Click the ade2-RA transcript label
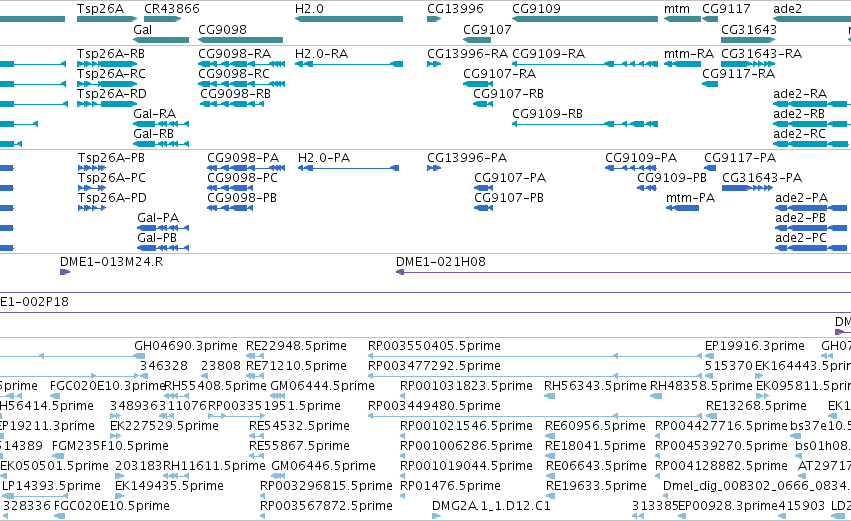Screen dimensions: 851x521 [800, 94]
